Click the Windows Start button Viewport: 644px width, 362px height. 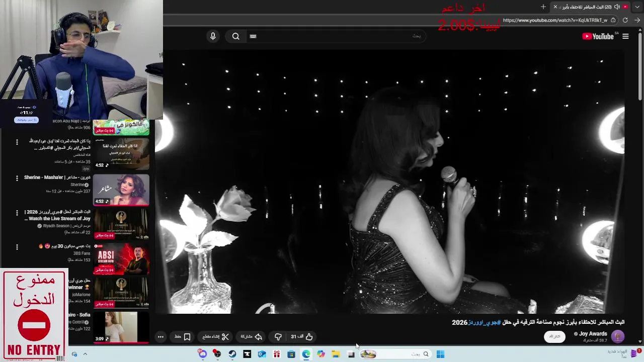440,354
